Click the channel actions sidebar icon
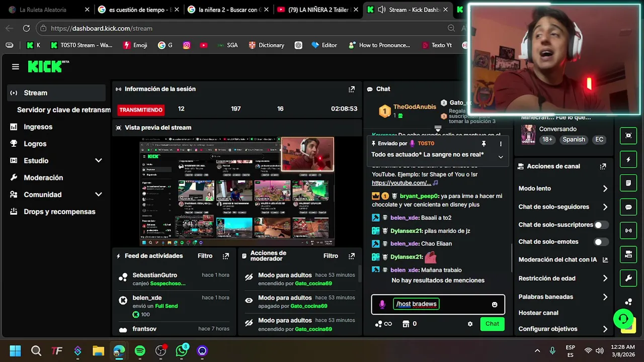Screen dimensions: 644x362 tap(628, 254)
